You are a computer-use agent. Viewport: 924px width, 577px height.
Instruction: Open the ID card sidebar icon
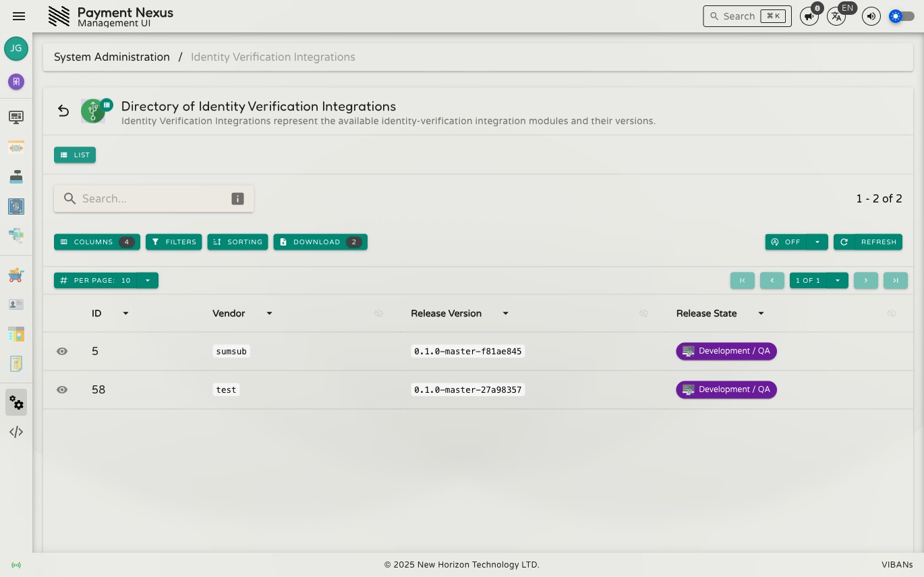(x=16, y=304)
